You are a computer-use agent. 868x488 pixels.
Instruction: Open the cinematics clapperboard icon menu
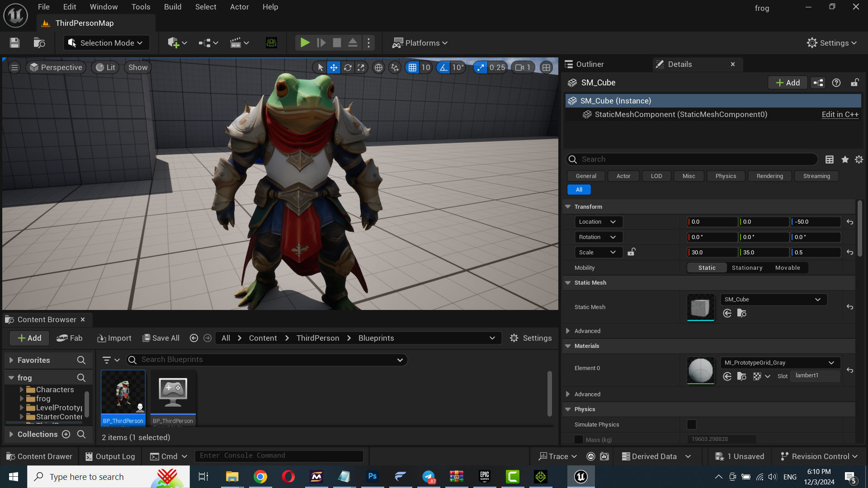pos(239,43)
